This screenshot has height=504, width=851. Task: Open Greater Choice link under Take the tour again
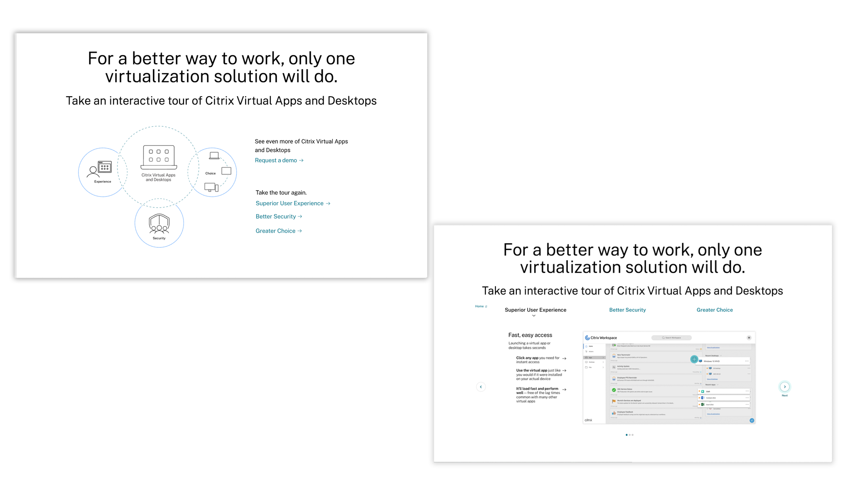pos(279,231)
